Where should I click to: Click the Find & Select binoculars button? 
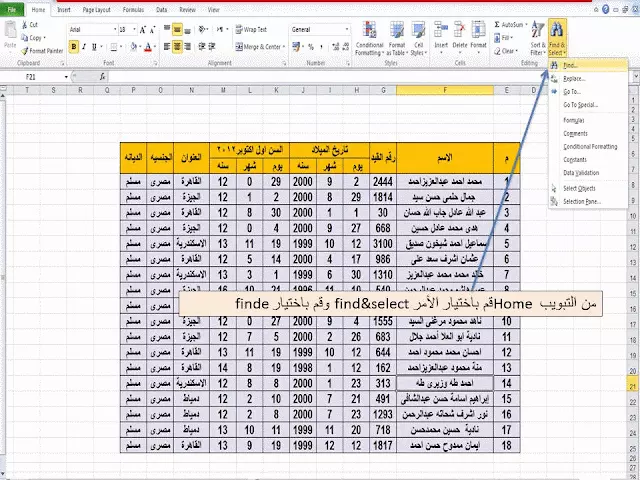click(x=557, y=38)
